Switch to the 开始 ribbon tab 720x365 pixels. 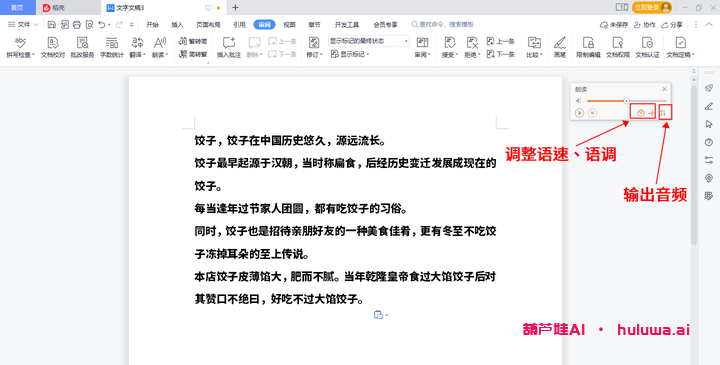click(152, 25)
